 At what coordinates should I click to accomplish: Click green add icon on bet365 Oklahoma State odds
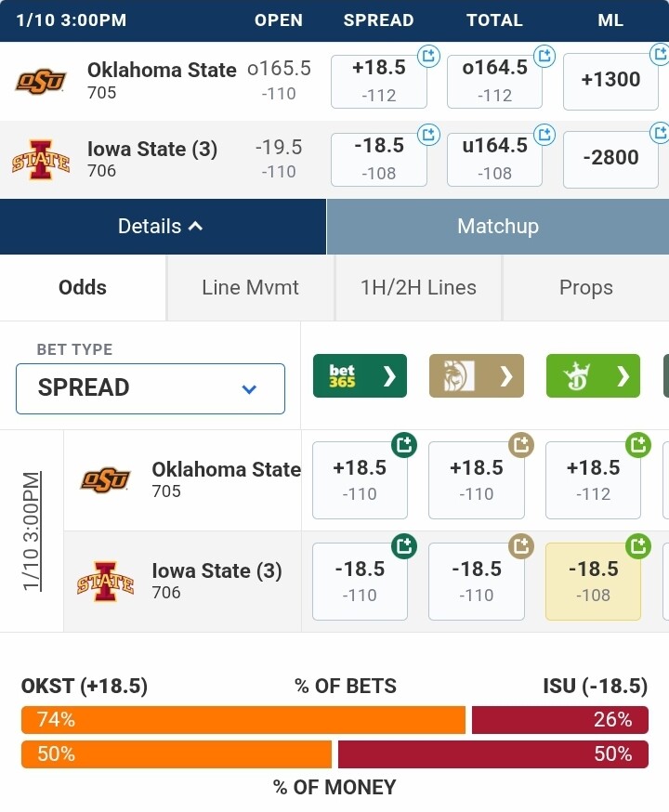[404, 445]
